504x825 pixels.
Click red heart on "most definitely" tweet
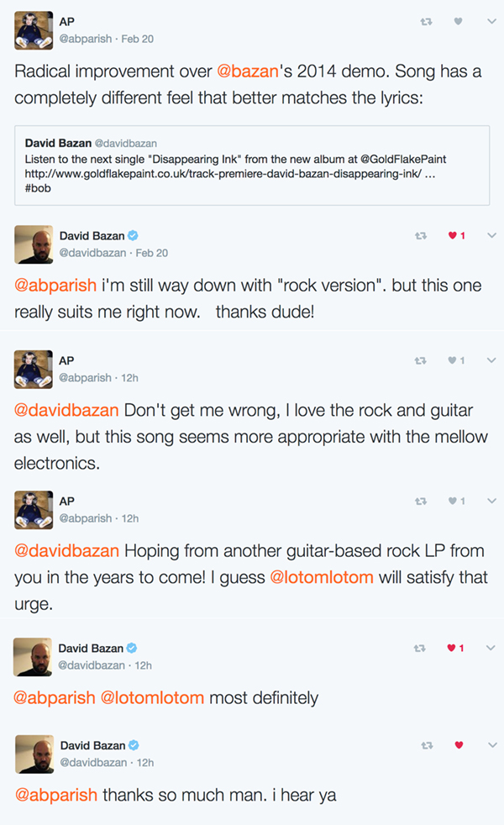point(453,648)
